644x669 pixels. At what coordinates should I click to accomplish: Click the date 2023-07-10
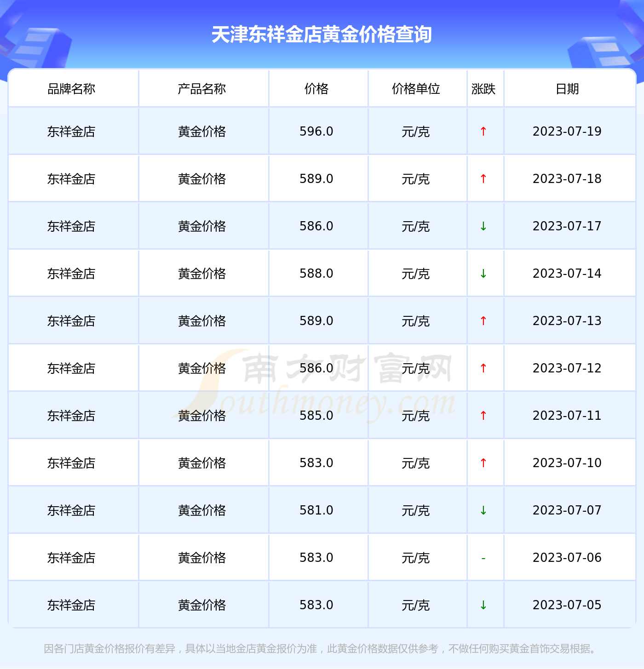click(x=567, y=463)
